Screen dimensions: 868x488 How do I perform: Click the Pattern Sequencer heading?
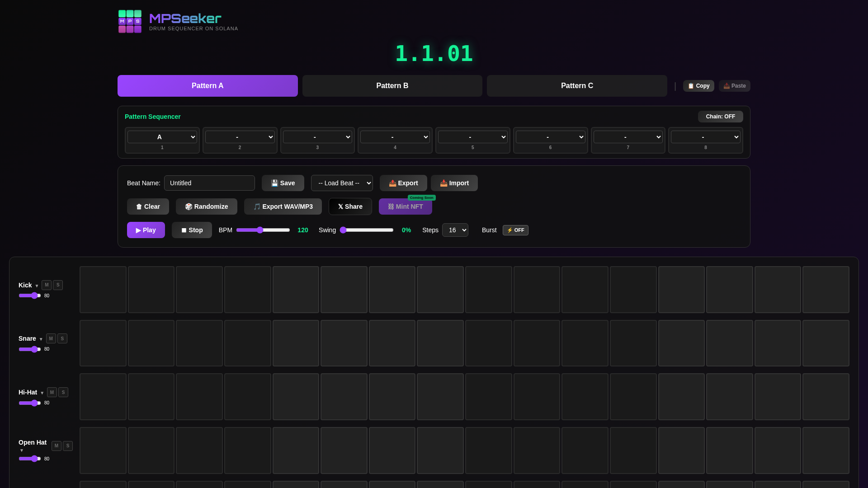pos(153,117)
